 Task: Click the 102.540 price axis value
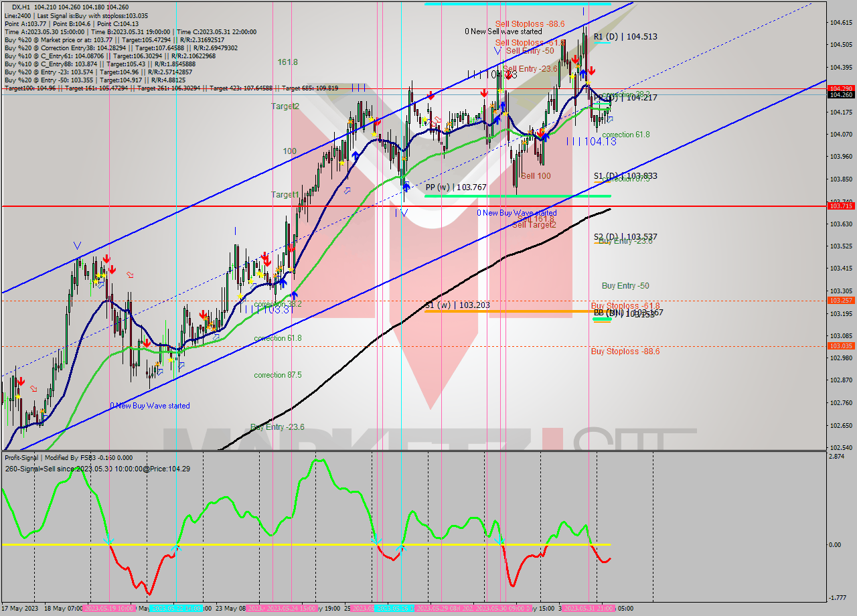pos(841,447)
